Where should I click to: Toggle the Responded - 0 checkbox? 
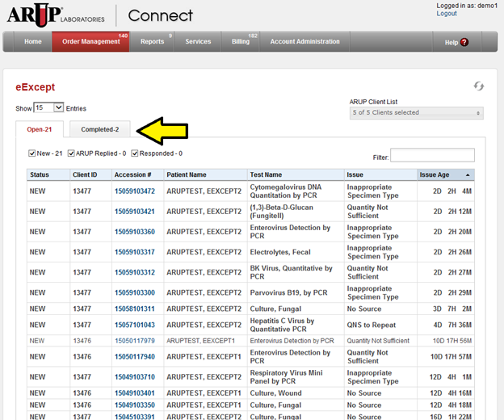pyautogui.click(x=135, y=153)
